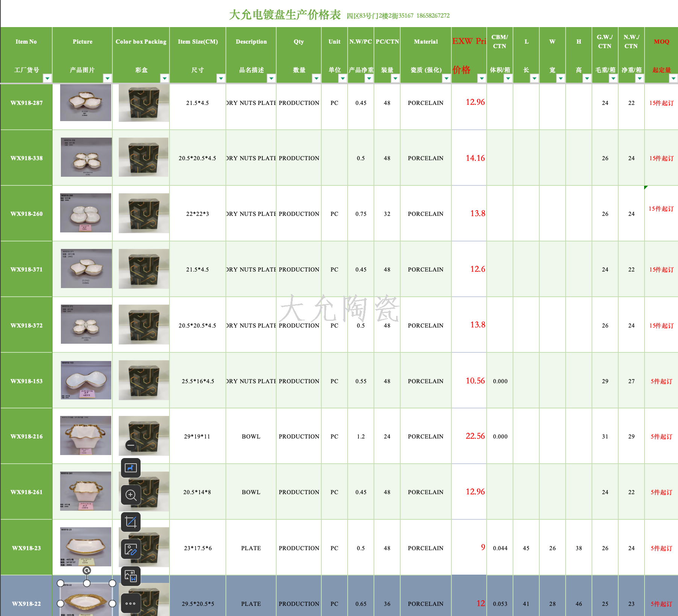
Task: Click the magnifier zoom-in picture icon
Action: point(130,495)
